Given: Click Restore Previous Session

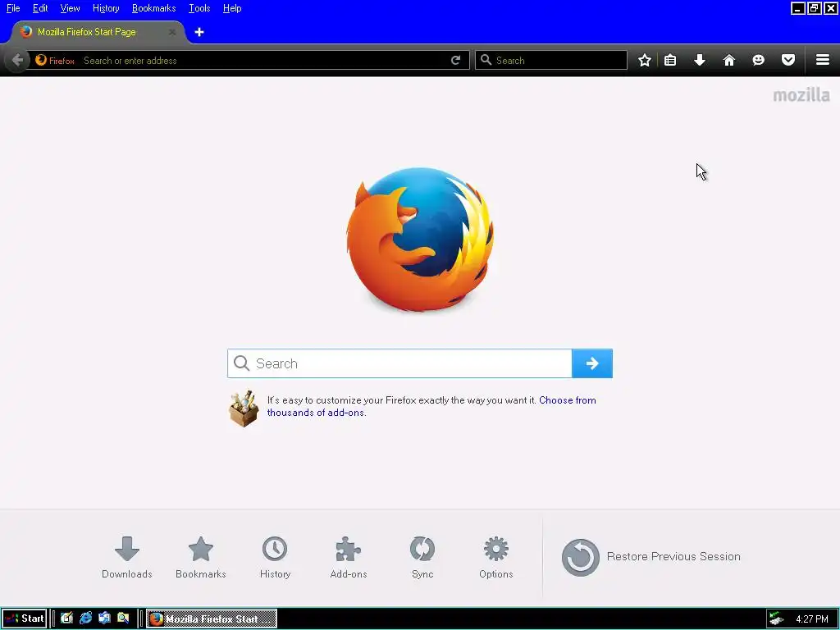Looking at the screenshot, I should click(651, 557).
